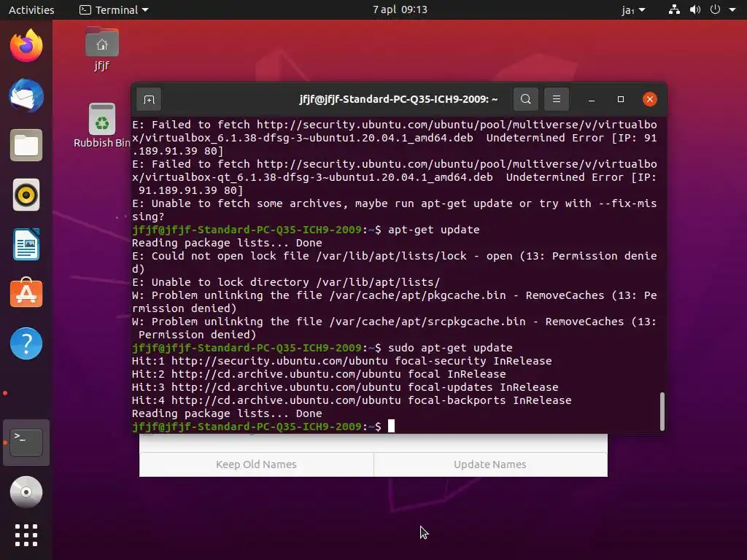Screen dimensions: 747x560
Task: Click 'Hit:4' focal-backports InRelease line
Action: (x=352, y=400)
